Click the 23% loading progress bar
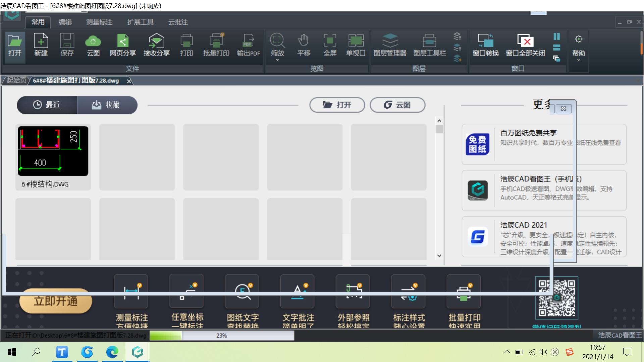Viewport: 644px width, 362px height. [222, 336]
